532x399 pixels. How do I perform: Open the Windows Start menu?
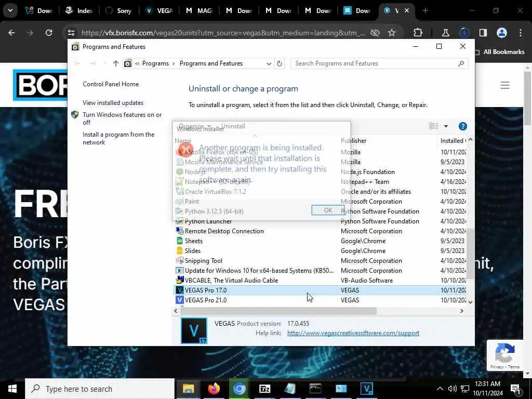coord(12,389)
